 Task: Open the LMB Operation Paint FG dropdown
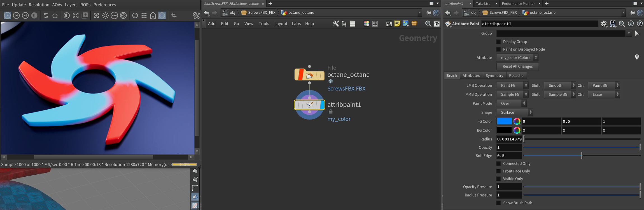pyautogui.click(x=512, y=86)
